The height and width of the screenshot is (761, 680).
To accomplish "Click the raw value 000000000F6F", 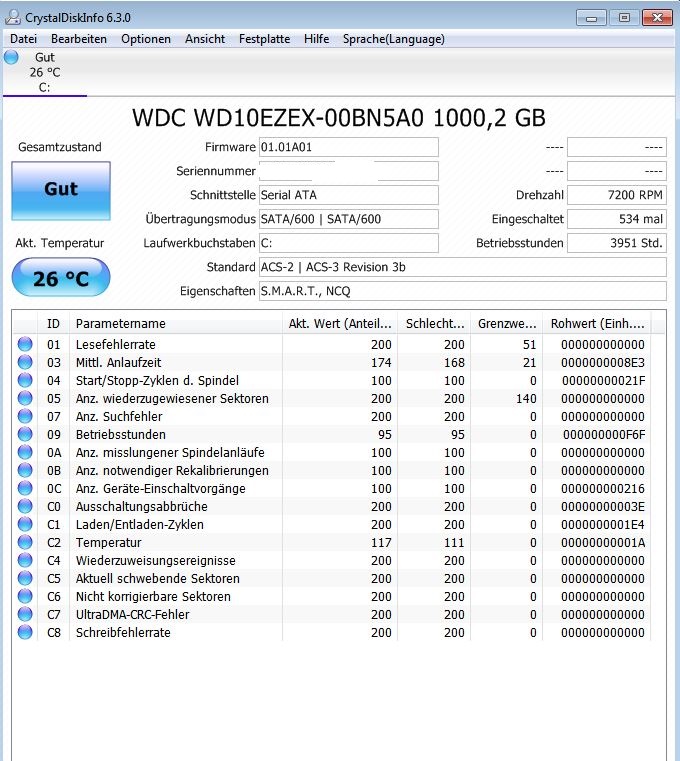I will coord(604,434).
